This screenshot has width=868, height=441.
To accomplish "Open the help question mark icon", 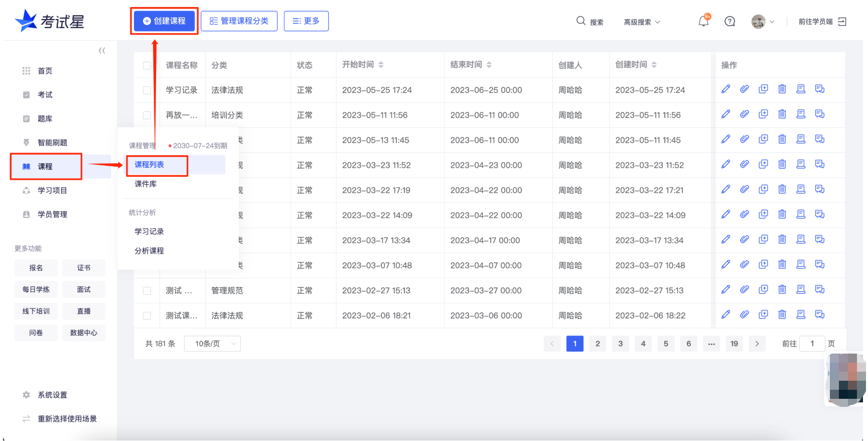I will click(730, 21).
